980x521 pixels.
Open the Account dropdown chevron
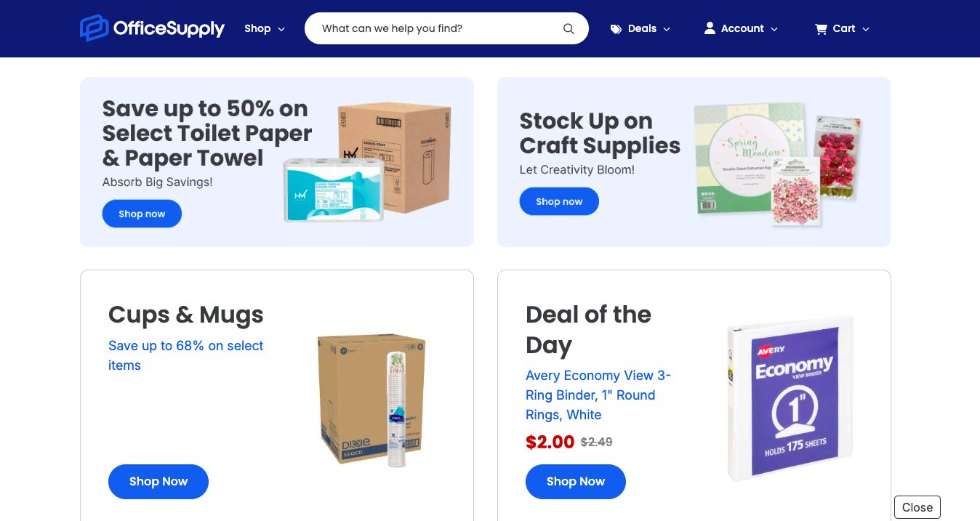click(x=774, y=29)
